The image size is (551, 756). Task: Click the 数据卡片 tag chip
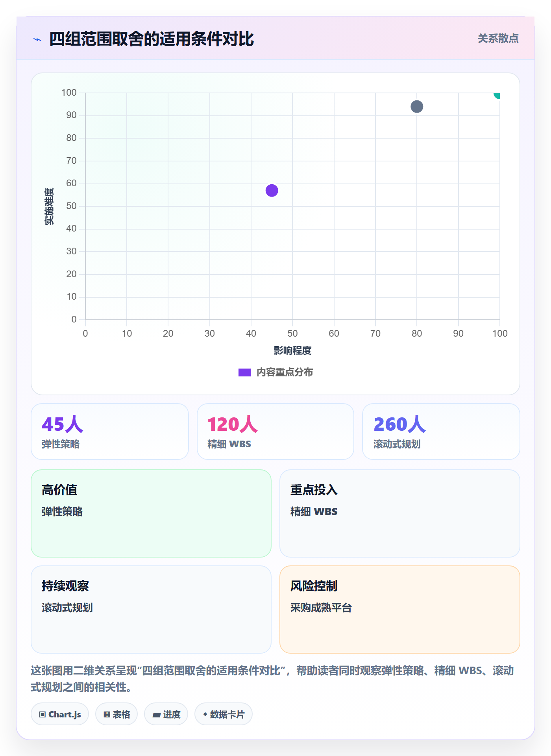pyautogui.click(x=224, y=714)
